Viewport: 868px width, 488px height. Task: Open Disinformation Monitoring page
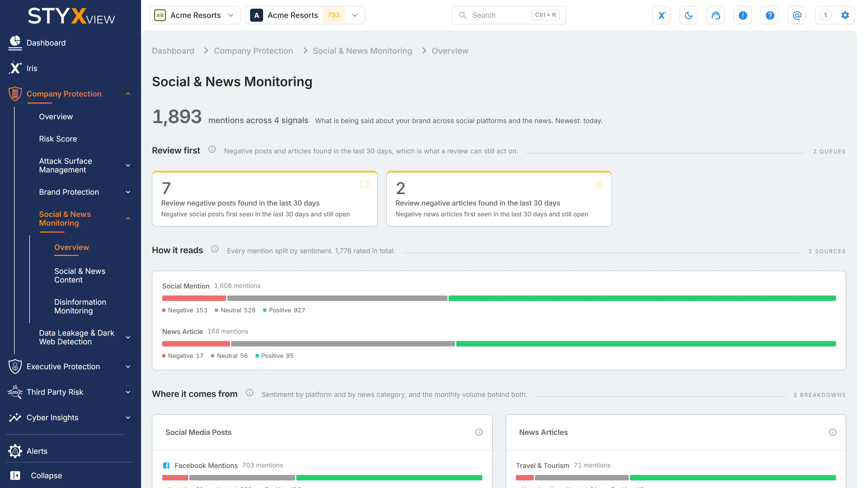point(80,306)
